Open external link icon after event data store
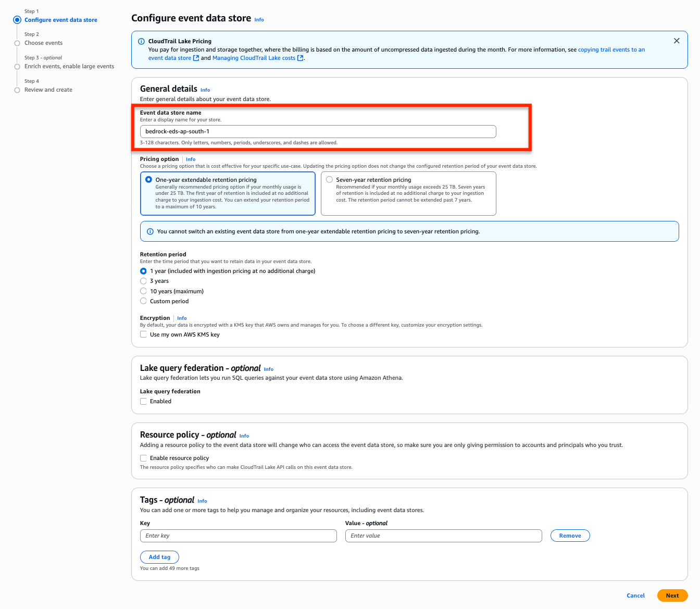Screen dimensions: 700x609 [x=196, y=58]
